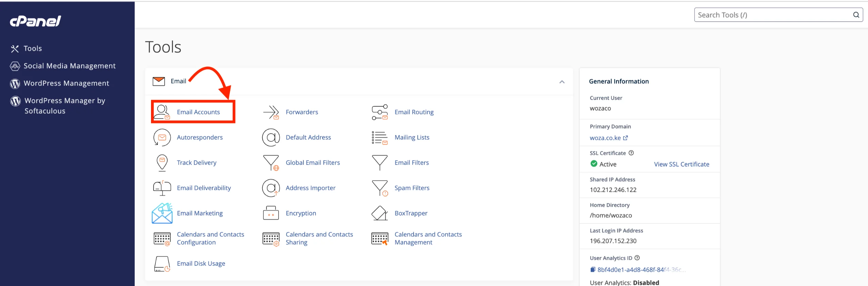Screen dimensions: 868x286
Task: Click the Social Media Management sidebar icon
Action: point(15,66)
